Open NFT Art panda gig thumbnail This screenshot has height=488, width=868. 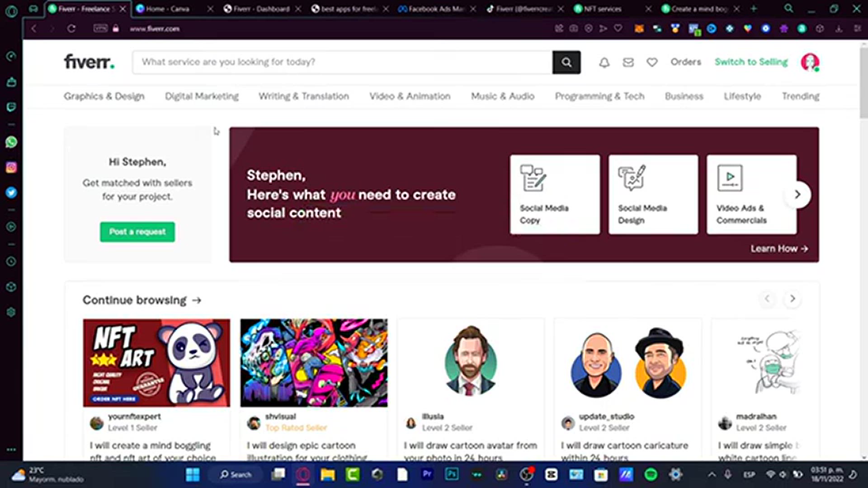(x=156, y=363)
